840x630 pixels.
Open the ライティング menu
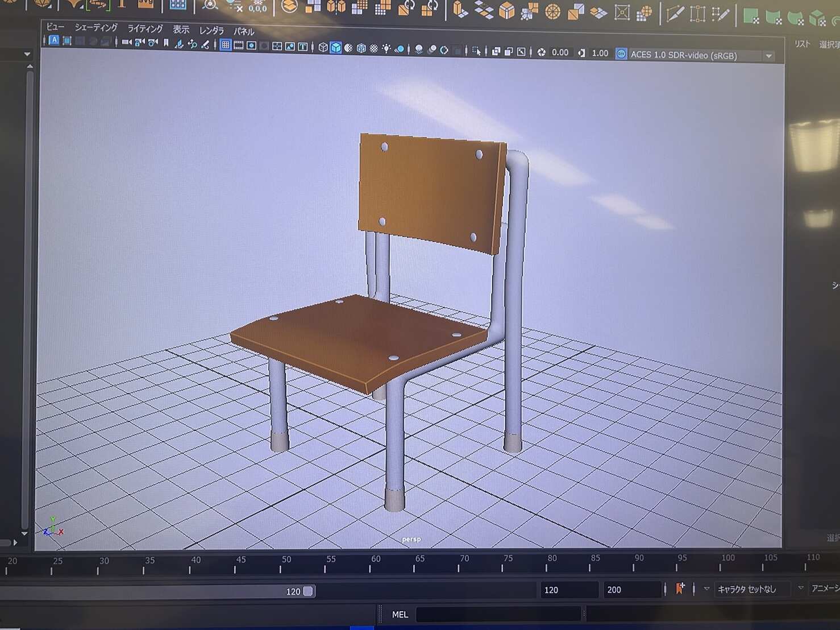145,28
